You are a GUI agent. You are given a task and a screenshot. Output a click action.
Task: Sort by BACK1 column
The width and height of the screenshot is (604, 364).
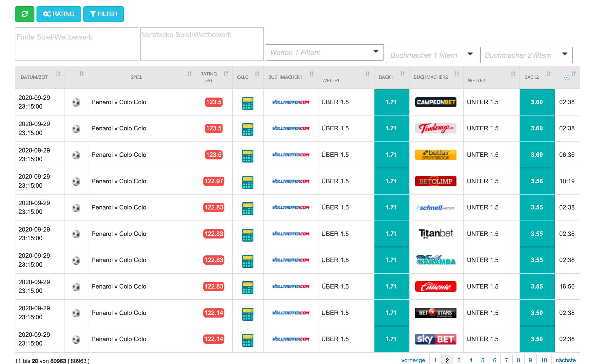392,77
